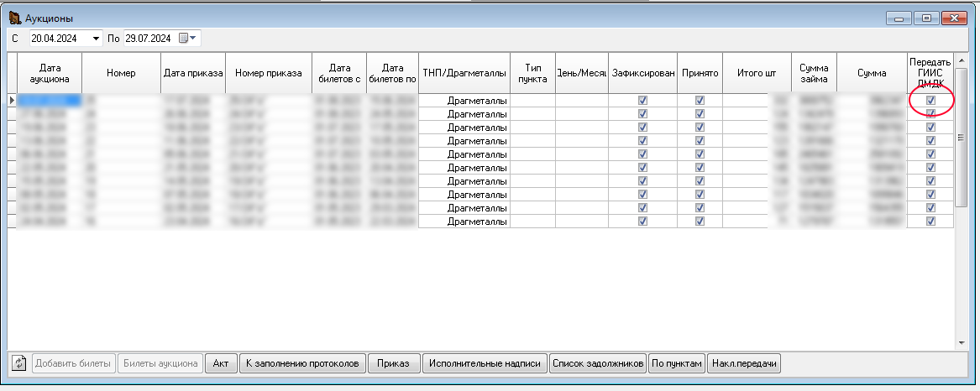Click the Тип пункта column header
980x391 pixels.
[532, 73]
